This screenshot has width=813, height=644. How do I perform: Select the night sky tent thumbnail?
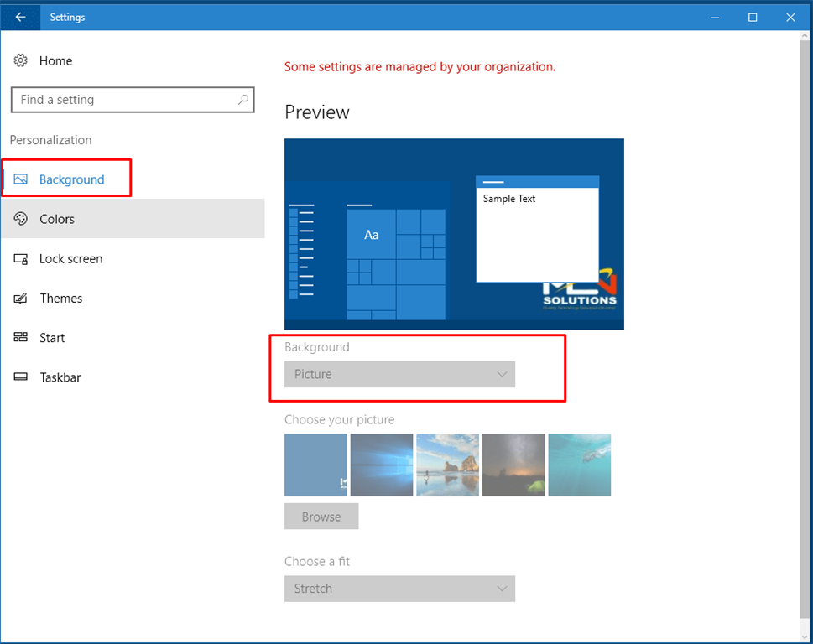pyautogui.click(x=513, y=465)
